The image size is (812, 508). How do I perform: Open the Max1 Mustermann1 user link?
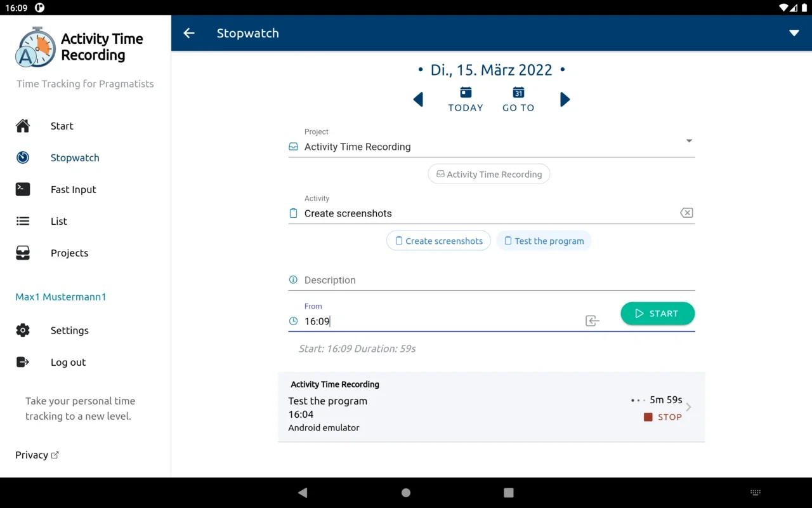61,297
